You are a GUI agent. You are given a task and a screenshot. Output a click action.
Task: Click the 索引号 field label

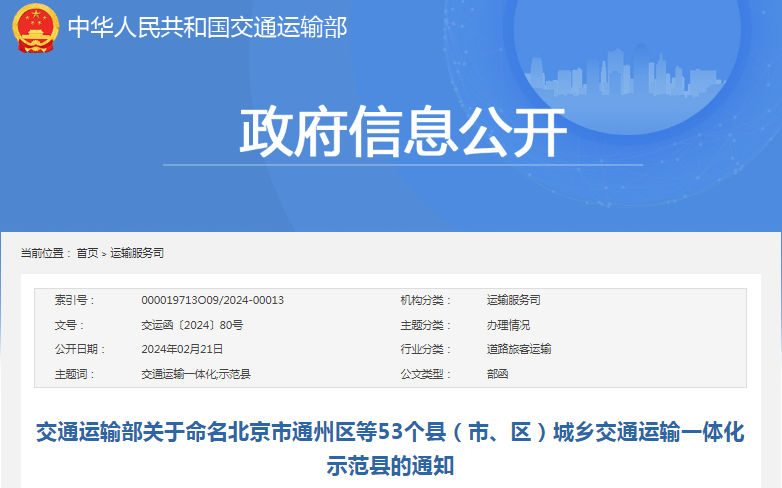click(71, 300)
